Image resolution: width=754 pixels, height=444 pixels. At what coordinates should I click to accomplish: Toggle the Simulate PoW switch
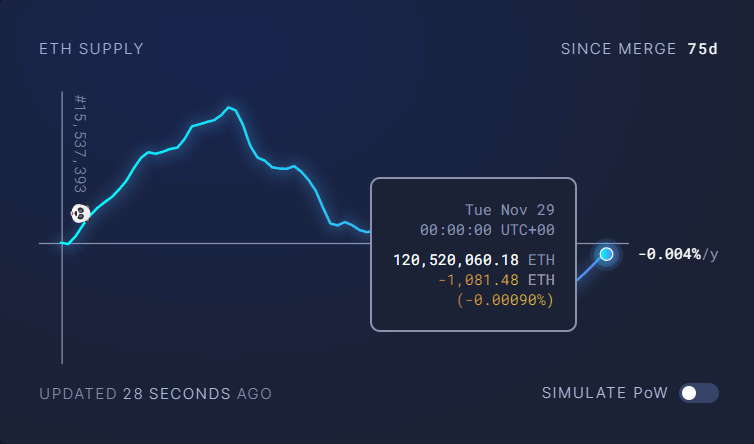699,393
